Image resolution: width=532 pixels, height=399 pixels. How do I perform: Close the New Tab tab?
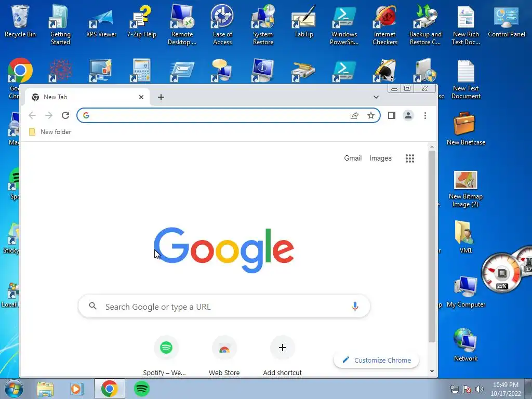coord(141,97)
